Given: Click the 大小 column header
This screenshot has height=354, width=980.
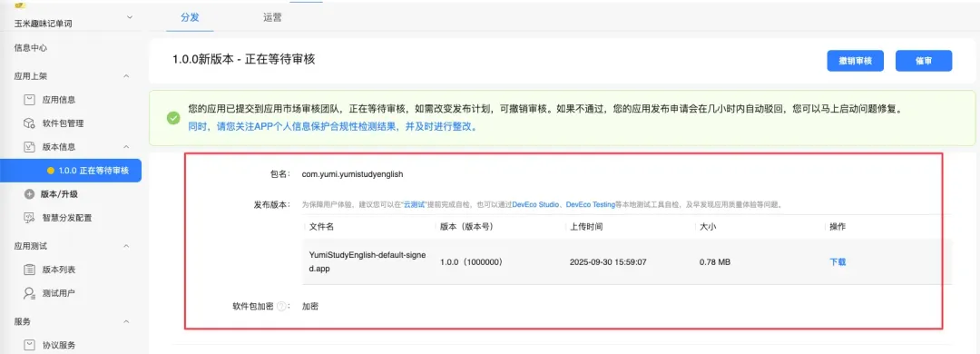Looking at the screenshot, I should 708,226.
